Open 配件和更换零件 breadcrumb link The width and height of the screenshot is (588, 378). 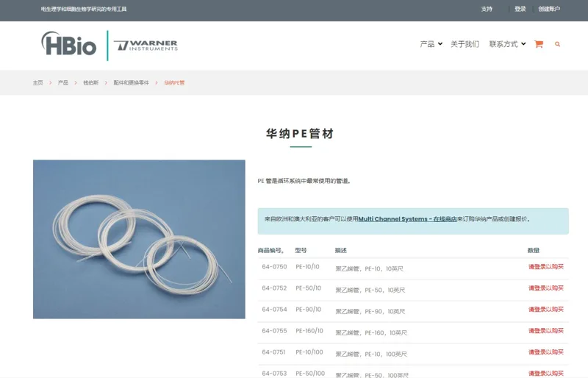pyautogui.click(x=132, y=82)
